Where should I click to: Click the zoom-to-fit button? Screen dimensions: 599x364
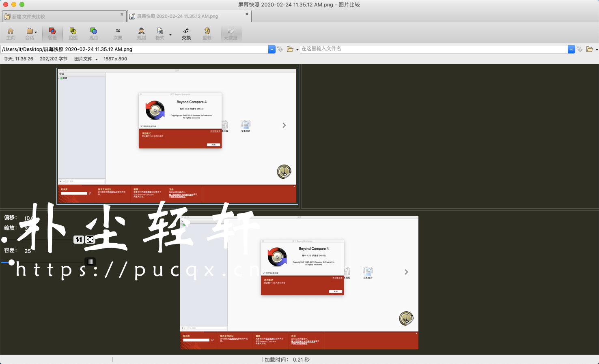tap(90, 240)
